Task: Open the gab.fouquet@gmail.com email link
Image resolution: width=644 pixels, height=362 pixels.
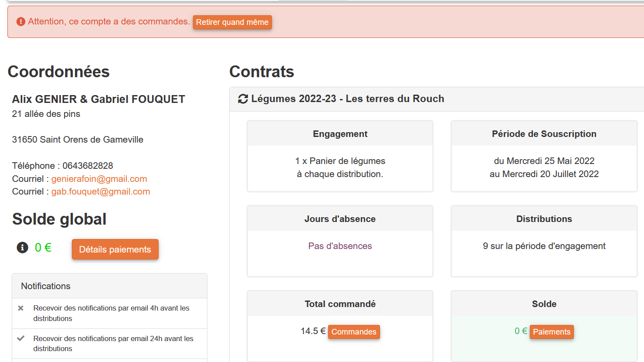Action: (101, 191)
